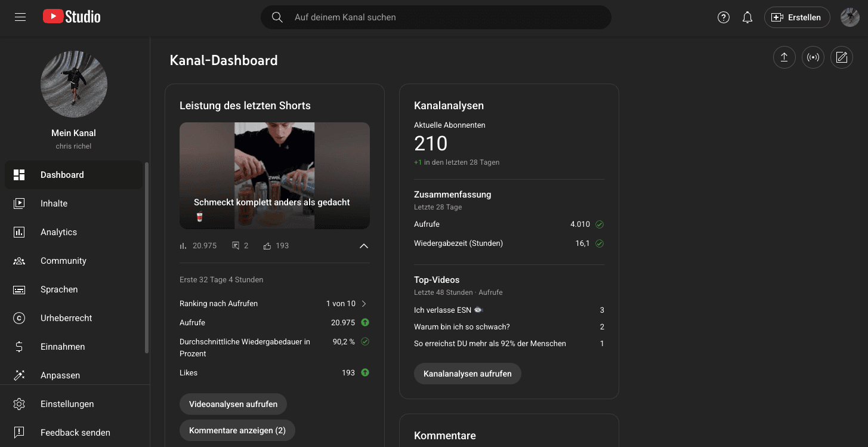Click the 'Kommentare' card heading
Image resolution: width=868 pixels, height=447 pixels.
click(445, 436)
